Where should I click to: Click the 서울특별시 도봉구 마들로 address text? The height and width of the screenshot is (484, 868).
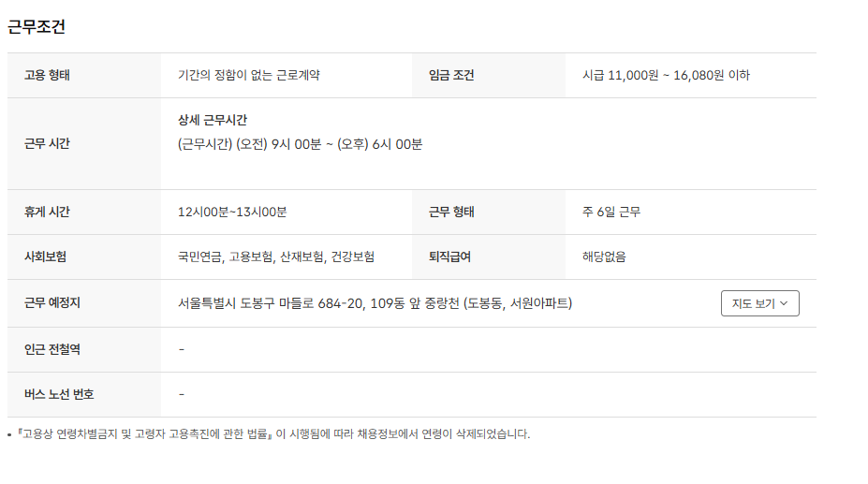375,303
